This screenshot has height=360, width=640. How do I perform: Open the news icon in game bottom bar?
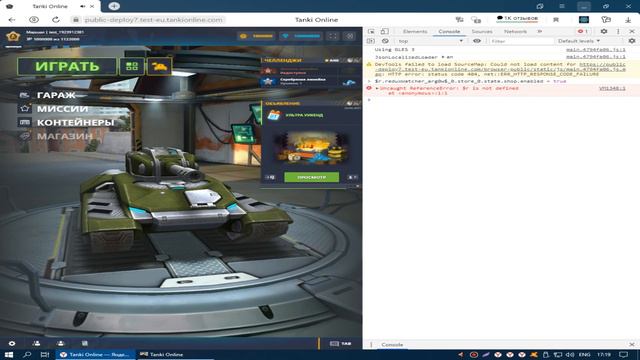[x=84, y=343]
